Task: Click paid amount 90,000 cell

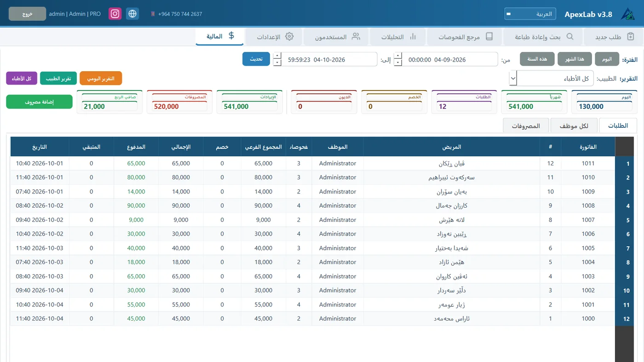Action: [x=136, y=206]
